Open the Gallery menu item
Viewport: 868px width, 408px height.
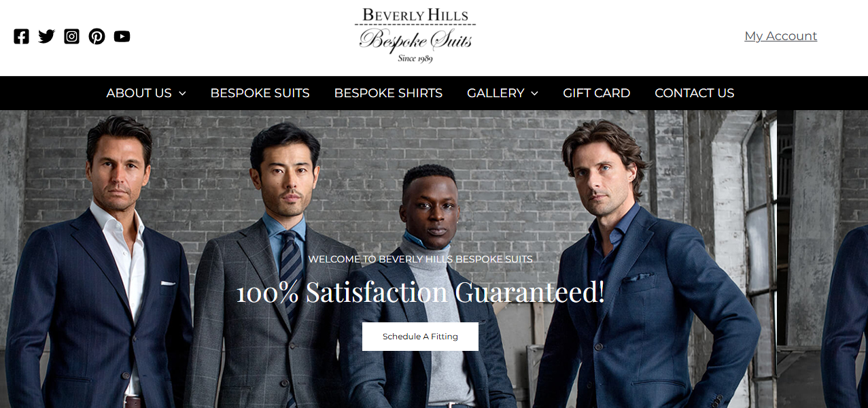pyautogui.click(x=496, y=93)
